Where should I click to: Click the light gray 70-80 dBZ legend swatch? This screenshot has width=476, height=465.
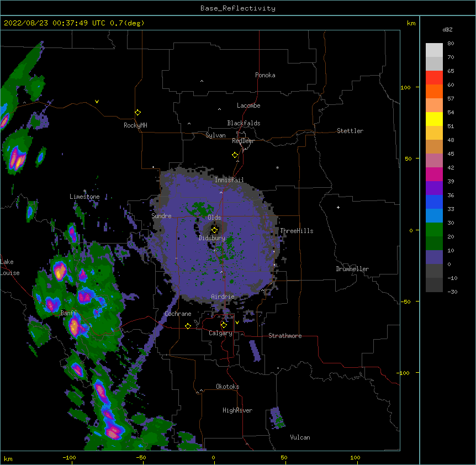coord(434,50)
